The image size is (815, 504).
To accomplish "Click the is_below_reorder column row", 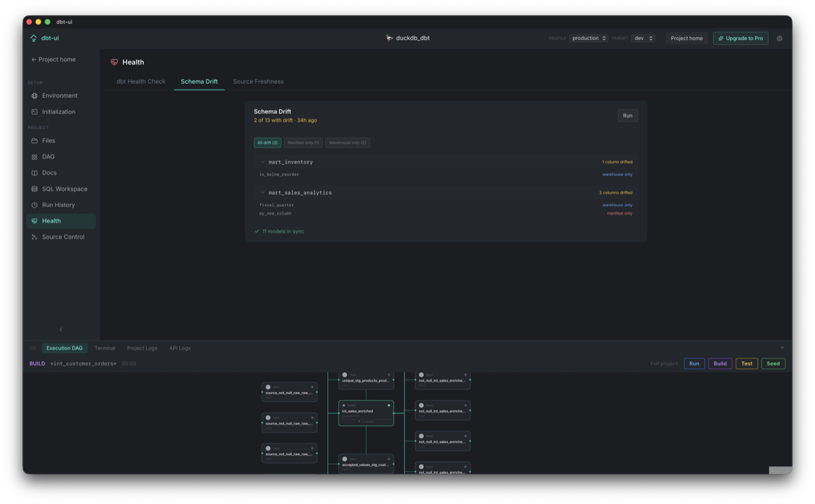I will click(446, 175).
